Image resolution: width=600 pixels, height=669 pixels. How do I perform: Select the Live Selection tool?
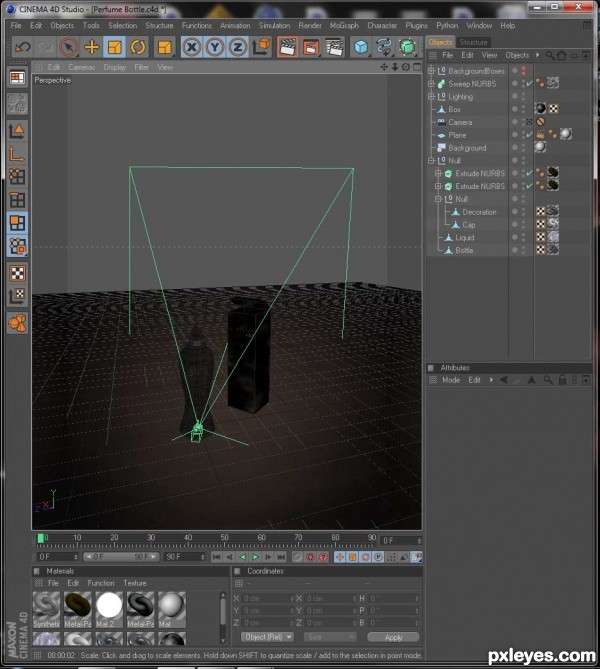[x=68, y=47]
